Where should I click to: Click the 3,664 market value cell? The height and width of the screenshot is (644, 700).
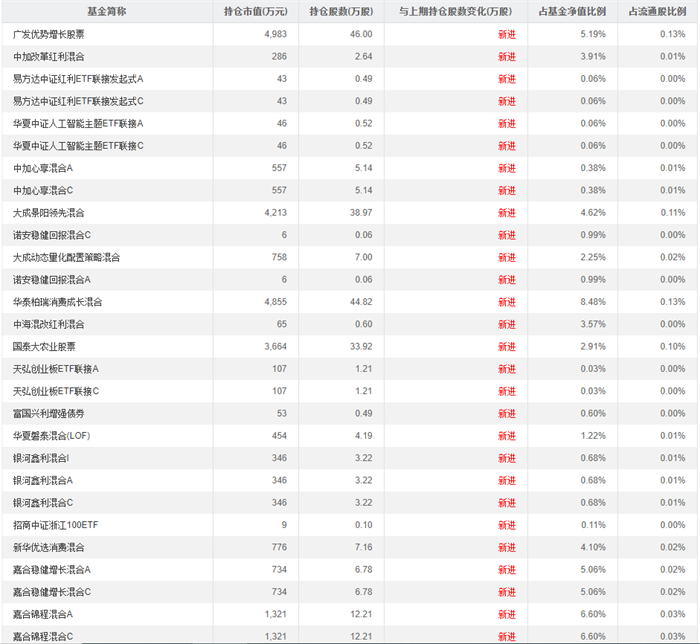click(275, 347)
